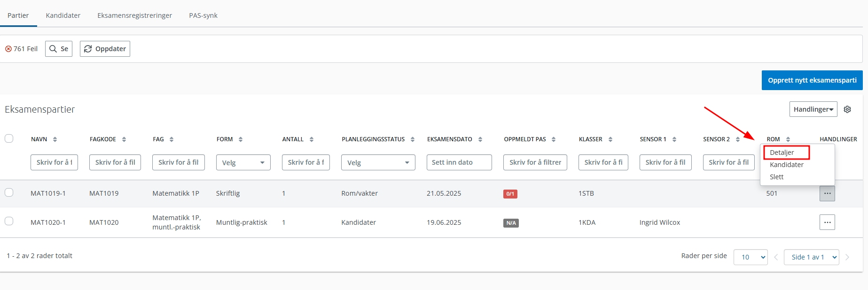Sort by FAGKODE column sort arrows
Viewport: 868px width, 290px height.
pyautogui.click(x=124, y=139)
